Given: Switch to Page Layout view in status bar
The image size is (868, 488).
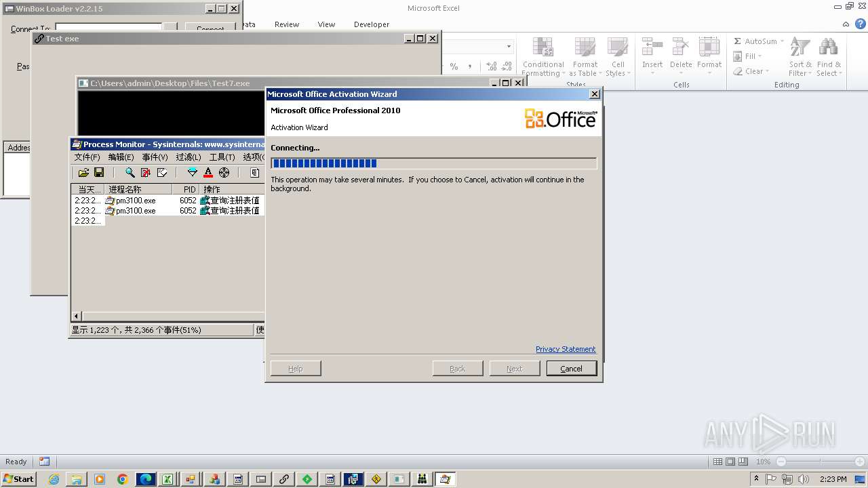Looking at the screenshot, I should [x=730, y=462].
